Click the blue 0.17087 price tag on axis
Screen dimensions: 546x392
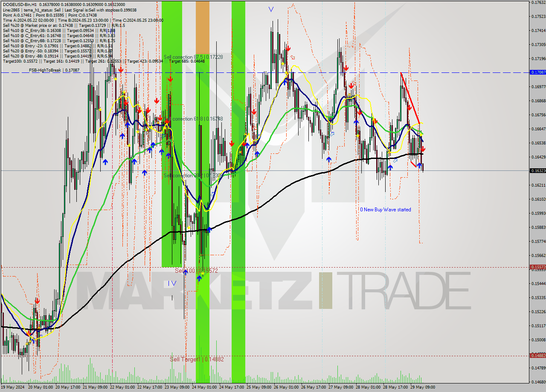pyautogui.click(x=537, y=72)
